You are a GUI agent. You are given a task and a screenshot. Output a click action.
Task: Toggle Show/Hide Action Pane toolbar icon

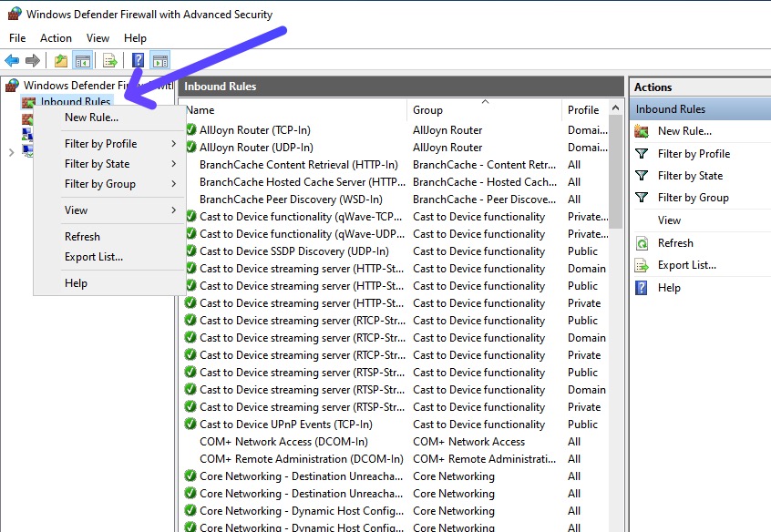coord(159,61)
